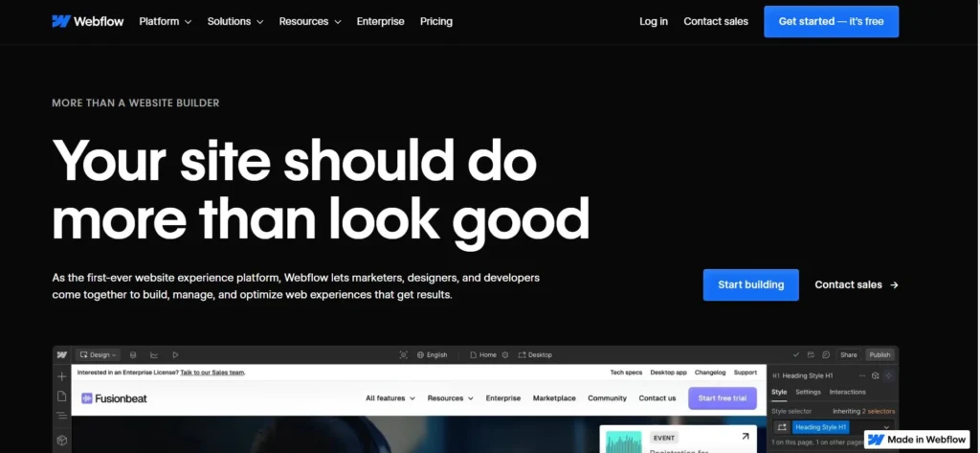Open the comments bubble icon near Share
This screenshot has height=453, width=980.
pyautogui.click(x=826, y=354)
